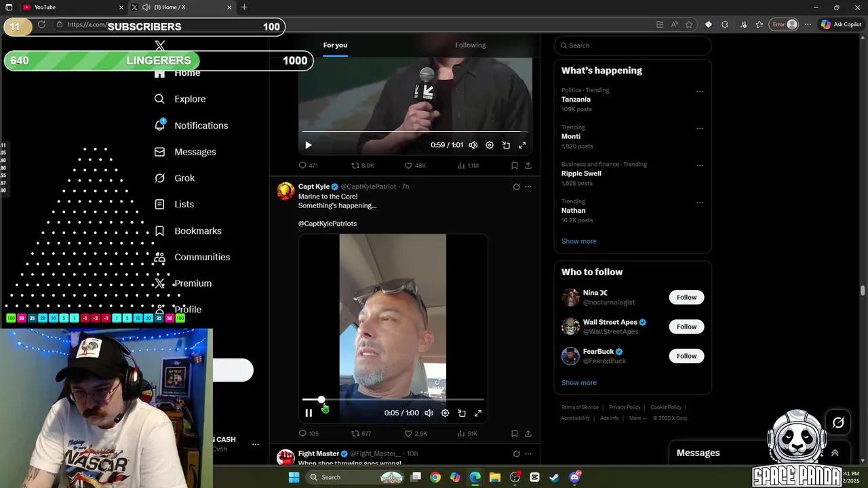Screen dimensions: 868x488
Task: Open more options for Ripple Swell trend
Action: 700,165
